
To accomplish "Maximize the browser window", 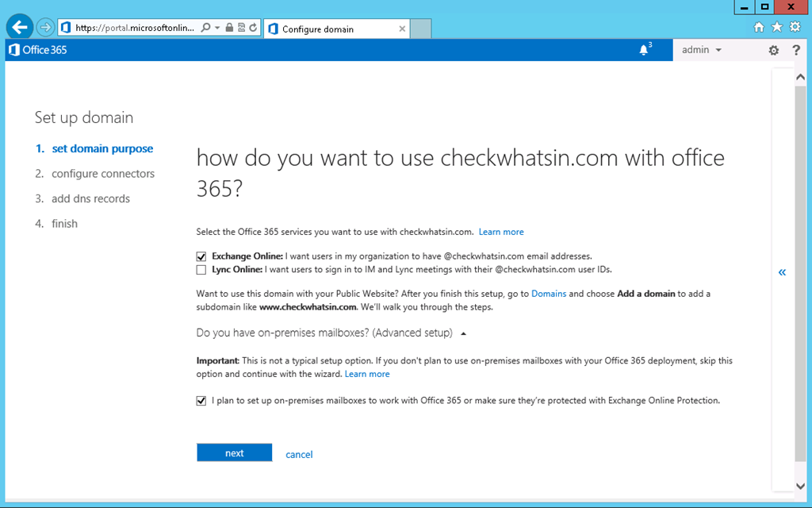I will 764,6.
